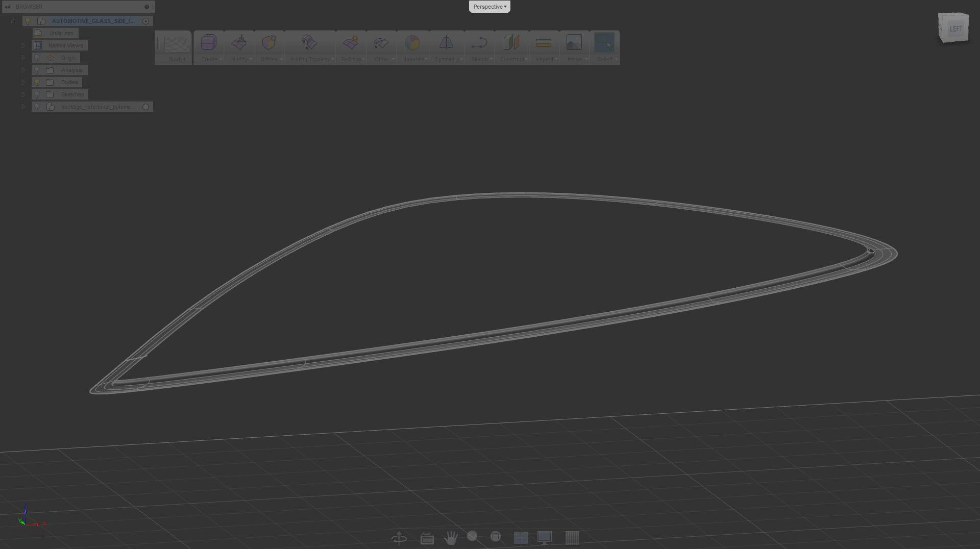Click the Create box tool icon
This screenshot has height=549, width=980.
pos(209,42)
